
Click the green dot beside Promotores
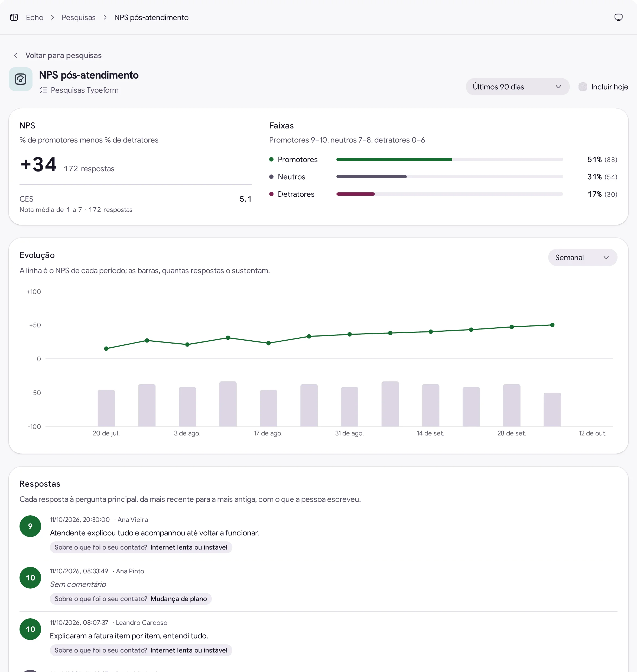(x=271, y=159)
